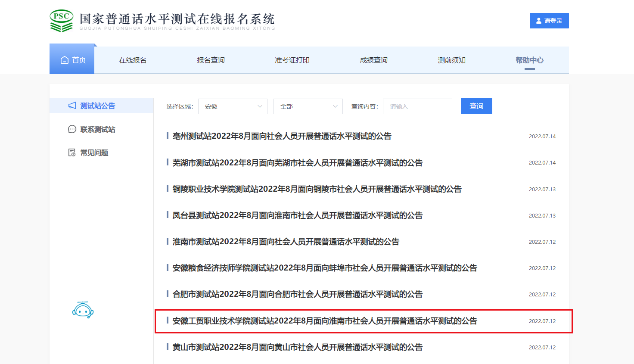Open the 凤台县测试站 announcement
This screenshot has width=634, height=364.
pyautogui.click(x=297, y=215)
